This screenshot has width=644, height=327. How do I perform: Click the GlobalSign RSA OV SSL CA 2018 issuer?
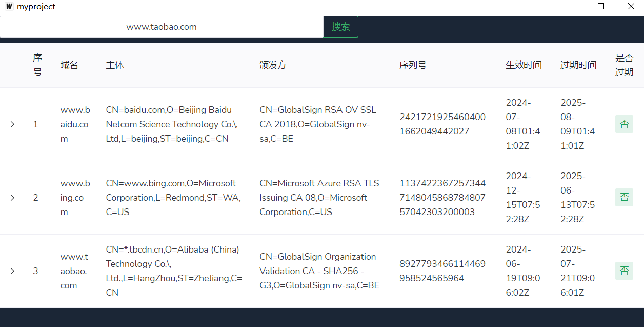coord(318,124)
